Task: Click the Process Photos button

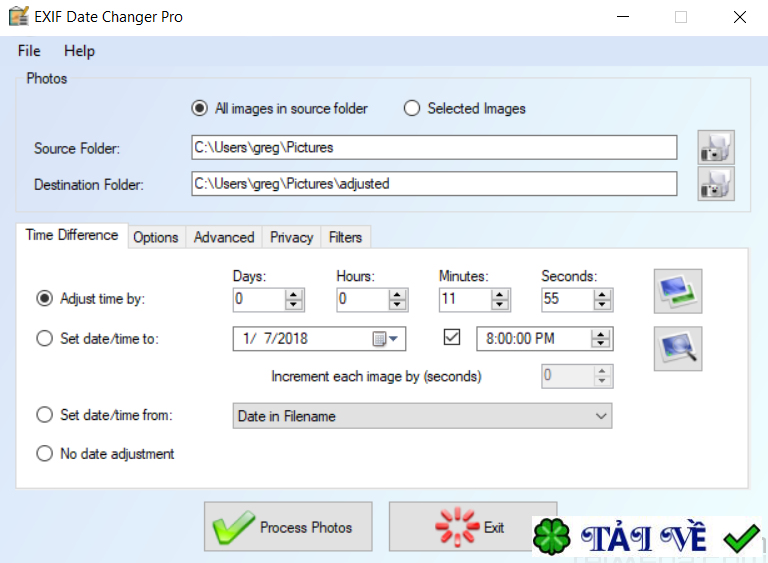Action: (288, 527)
